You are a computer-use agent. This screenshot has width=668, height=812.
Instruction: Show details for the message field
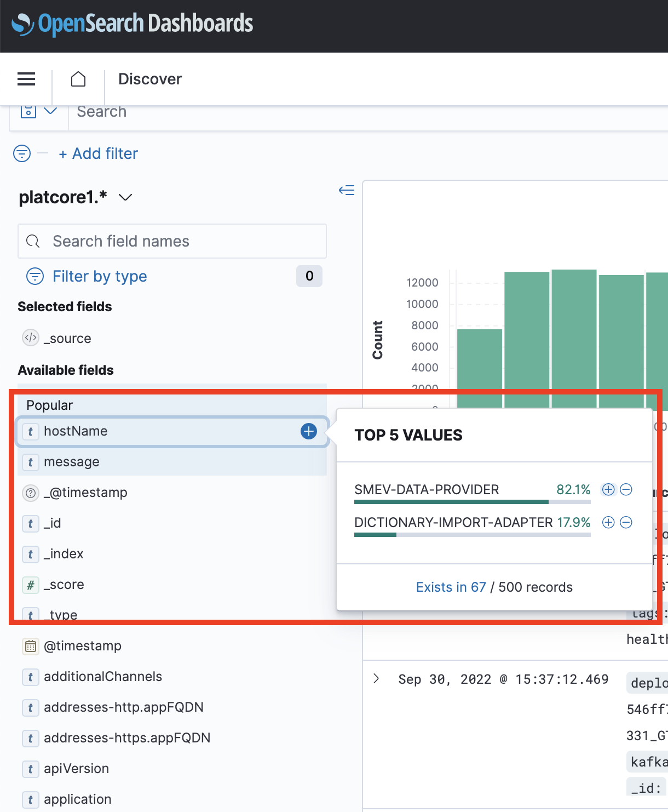pyautogui.click(x=172, y=462)
